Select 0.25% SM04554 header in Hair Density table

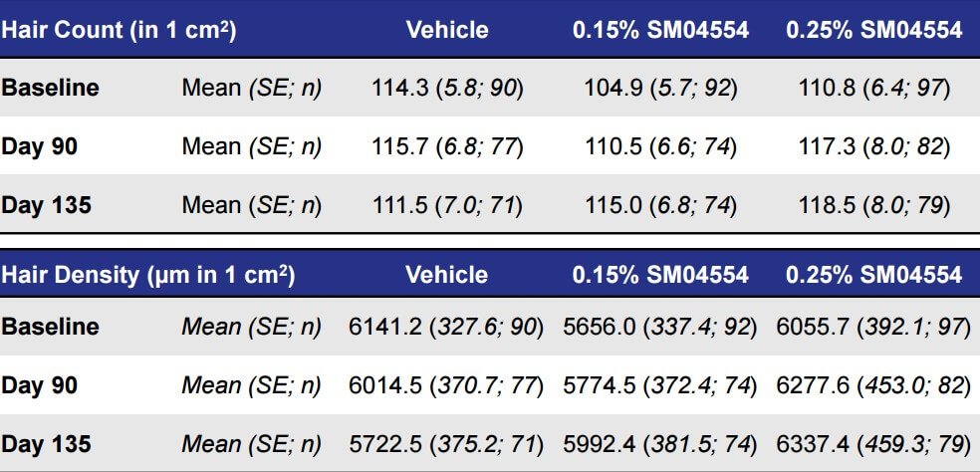point(873,275)
